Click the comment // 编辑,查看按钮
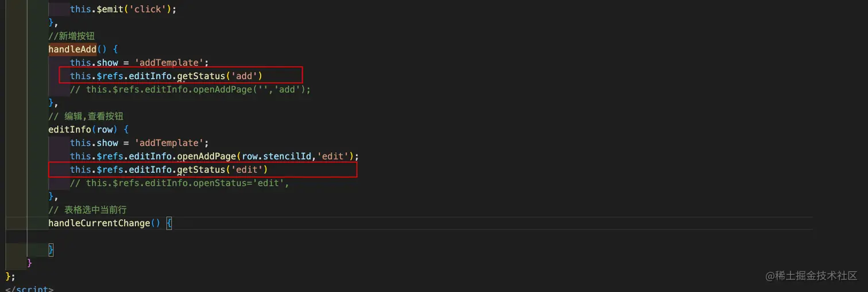This screenshot has width=868, height=292. (x=86, y=116)
